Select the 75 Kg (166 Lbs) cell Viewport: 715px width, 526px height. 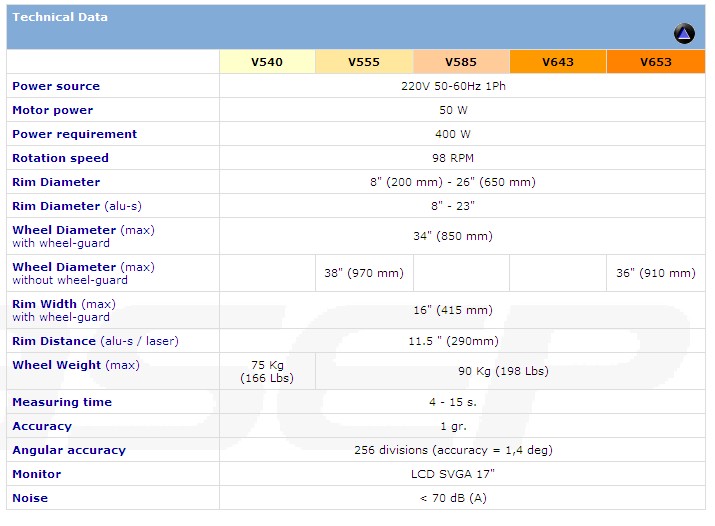pos(267,371)
